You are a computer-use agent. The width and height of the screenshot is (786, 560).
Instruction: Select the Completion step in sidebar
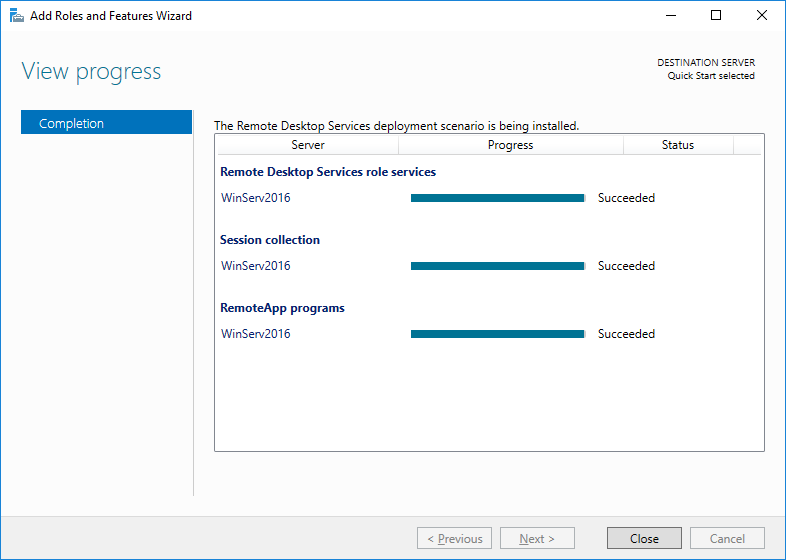[x=106, y=123]
